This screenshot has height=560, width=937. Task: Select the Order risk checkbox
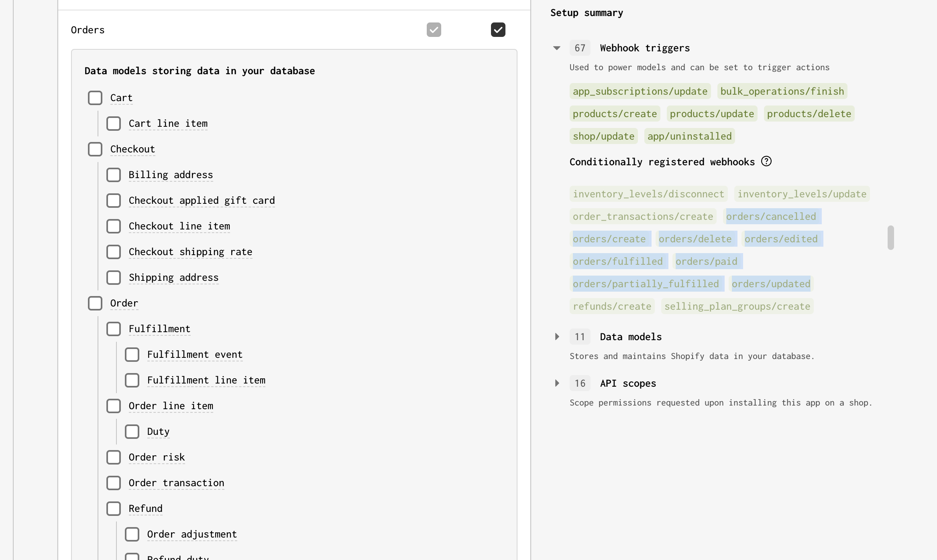click(x=114, y=457)
